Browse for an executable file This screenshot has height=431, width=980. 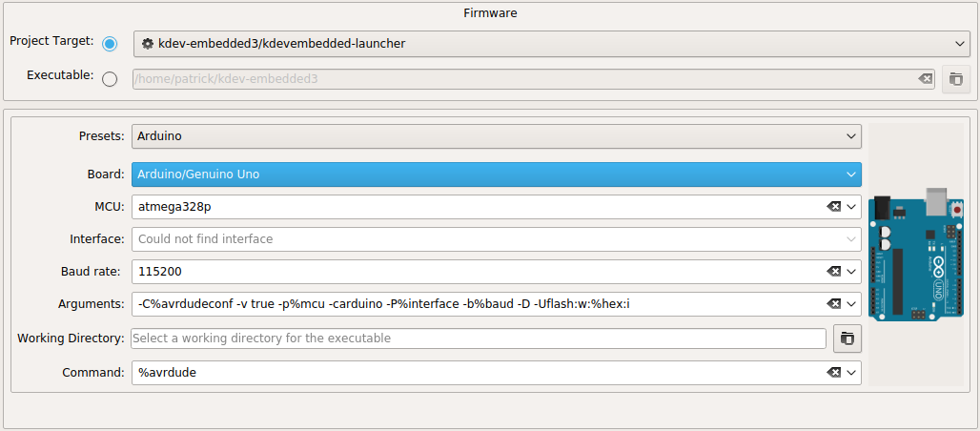[x=956, y=79]
